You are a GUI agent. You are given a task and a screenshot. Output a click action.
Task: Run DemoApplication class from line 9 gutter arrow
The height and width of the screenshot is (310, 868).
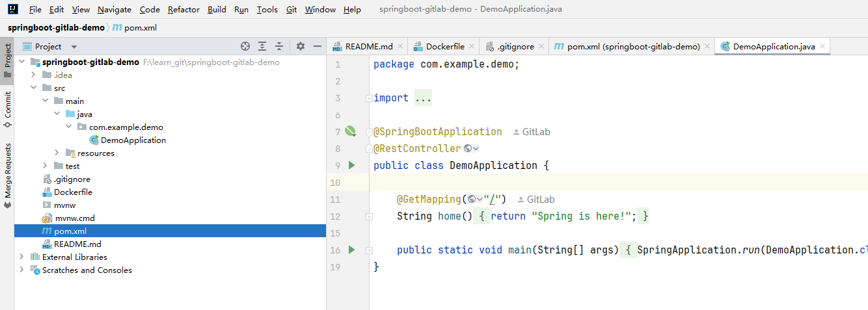[351, 165]
